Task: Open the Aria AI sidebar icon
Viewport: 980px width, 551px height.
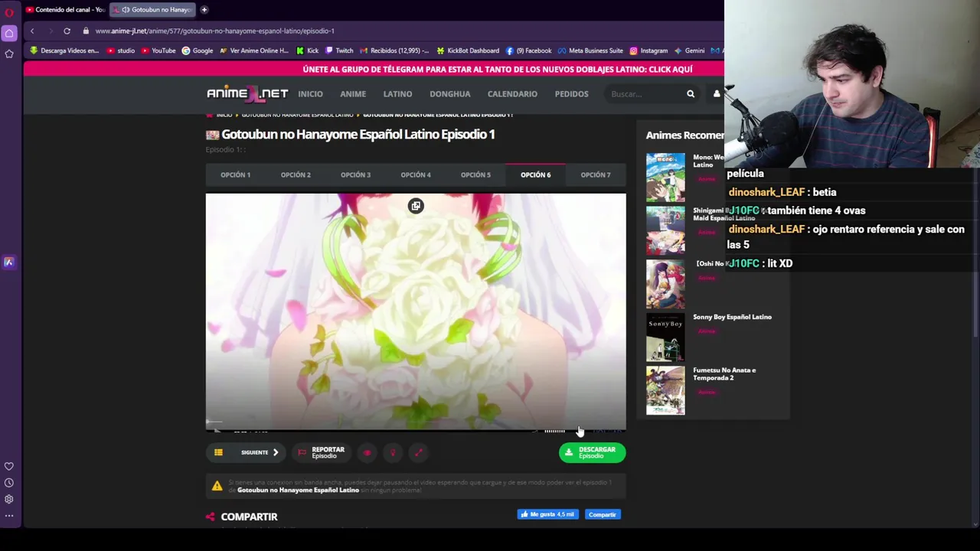Action: (9, 262)
